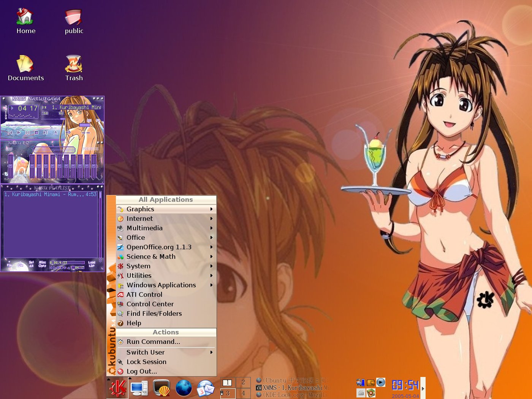Switch to virtual desktop 1 in pager

[x=228, y=382]
